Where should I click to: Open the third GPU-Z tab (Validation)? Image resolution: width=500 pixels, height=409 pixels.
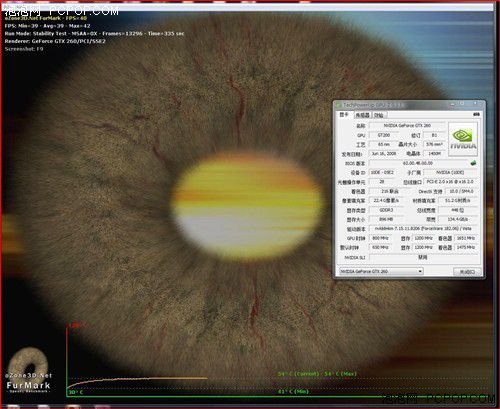pyautogui.click(x=378, y=115)
